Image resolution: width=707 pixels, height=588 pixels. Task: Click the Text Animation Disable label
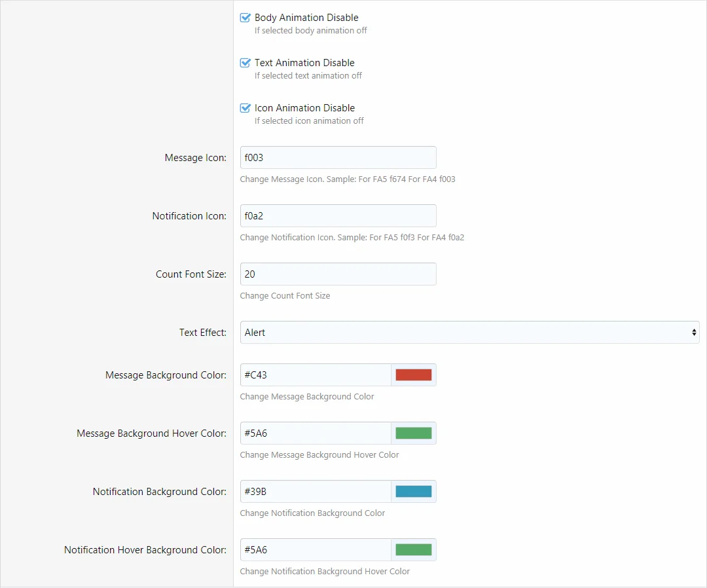304,63
